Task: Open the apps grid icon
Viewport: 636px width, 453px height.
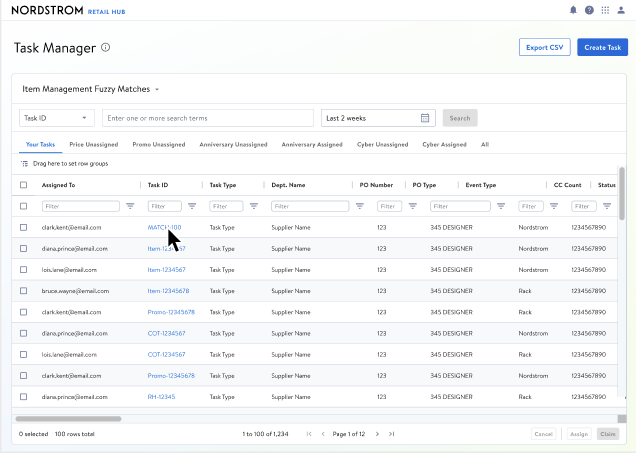Action: [605, 10]
